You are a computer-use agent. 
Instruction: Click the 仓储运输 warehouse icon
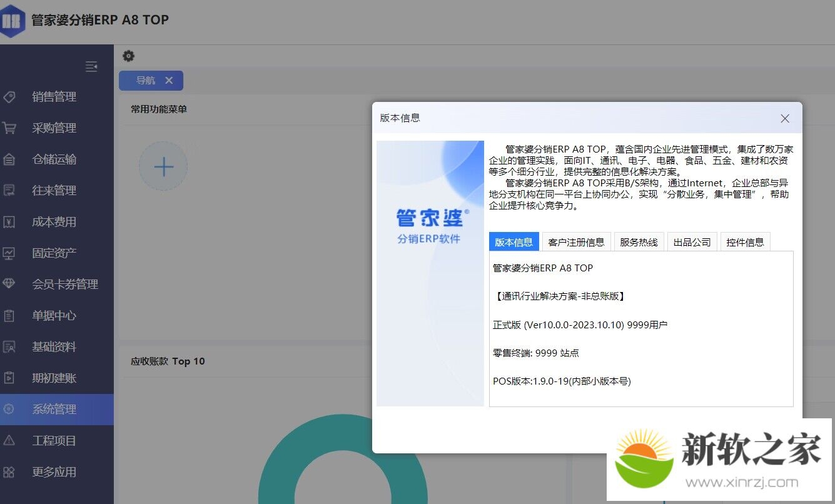click(9, 159)
